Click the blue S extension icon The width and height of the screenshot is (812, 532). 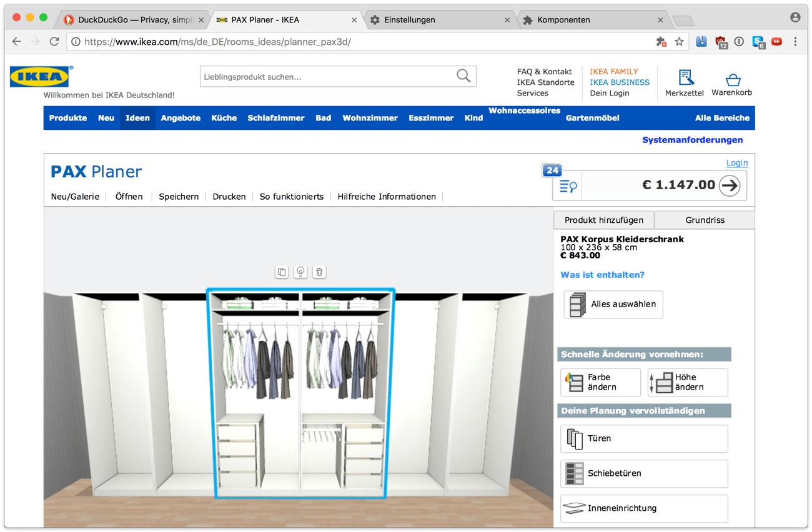pos(758,42)
